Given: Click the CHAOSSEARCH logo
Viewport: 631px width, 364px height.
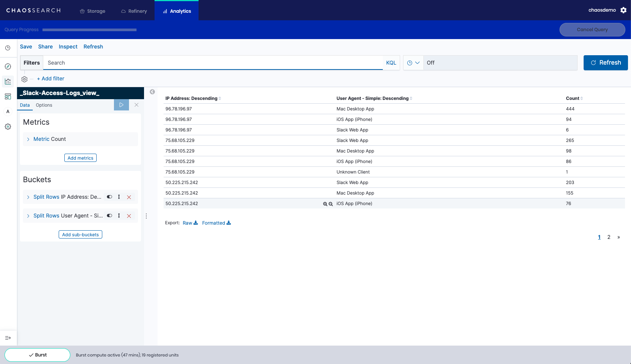Looking at the screenshot, I should coord(33,11).
